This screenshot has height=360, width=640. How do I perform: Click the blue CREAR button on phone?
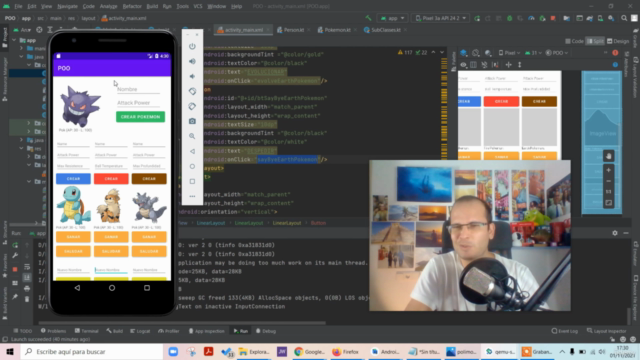[73, 179]
